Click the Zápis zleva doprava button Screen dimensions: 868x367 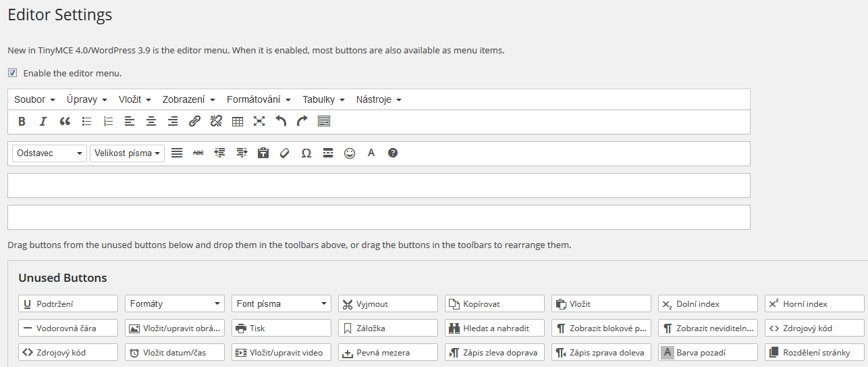[x=495, y=353]
